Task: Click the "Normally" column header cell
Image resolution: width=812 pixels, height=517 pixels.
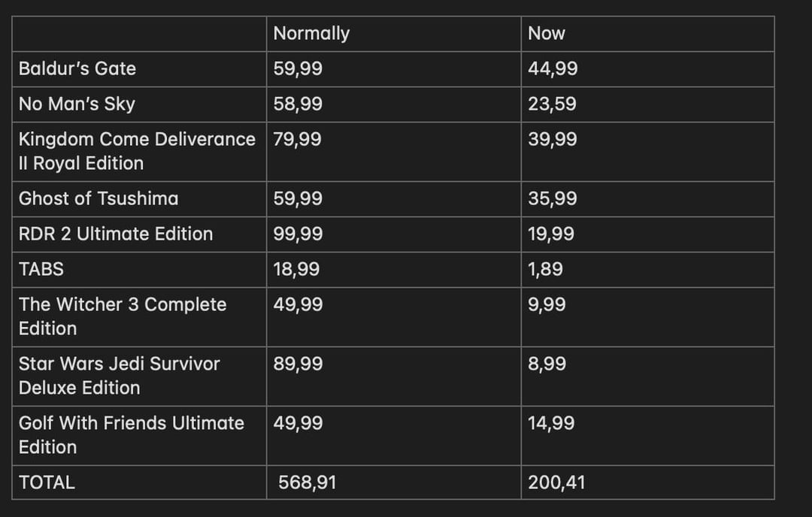Action: tap(311, 34)
